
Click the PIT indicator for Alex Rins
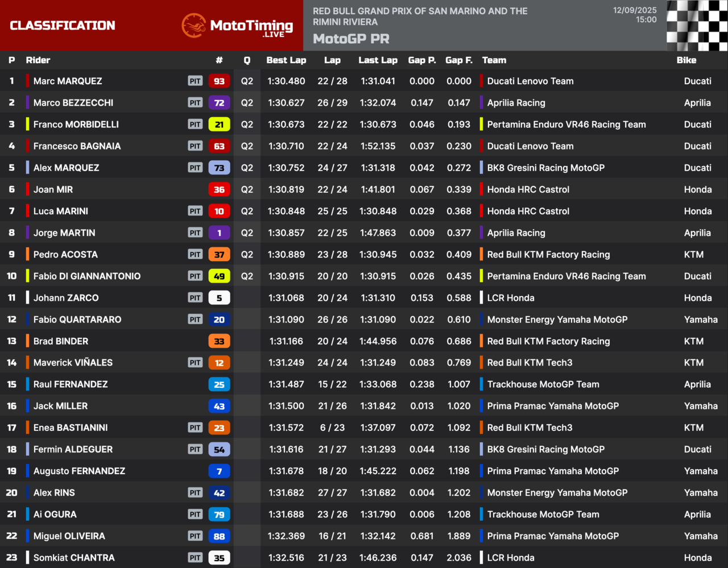coord(195,493)
